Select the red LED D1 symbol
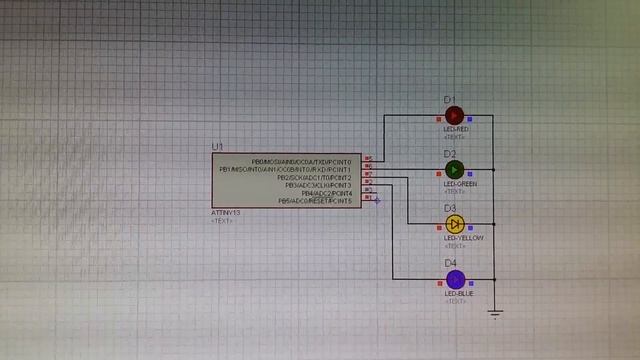The image size is (640, 360). (454, 116)
